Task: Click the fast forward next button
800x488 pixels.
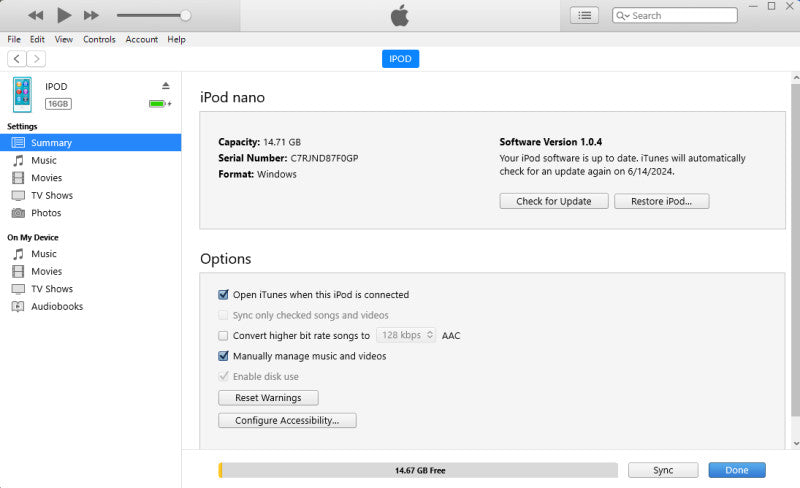Action: 91,15
